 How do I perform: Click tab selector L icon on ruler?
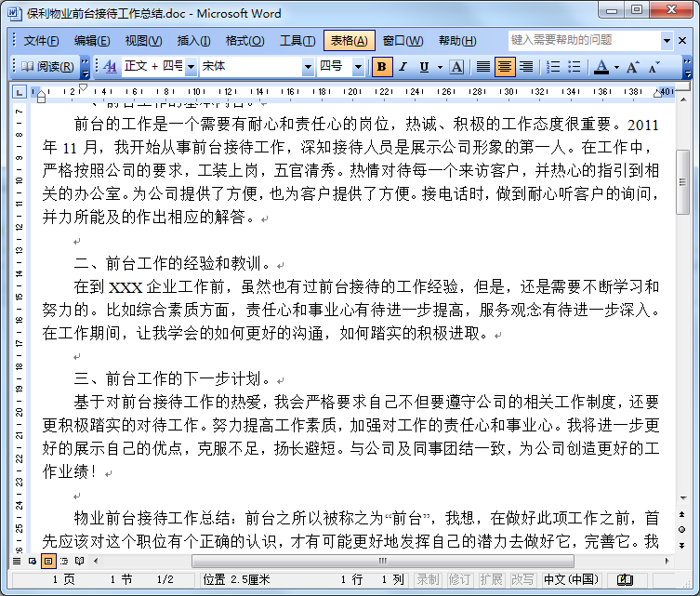coord(19,92)
